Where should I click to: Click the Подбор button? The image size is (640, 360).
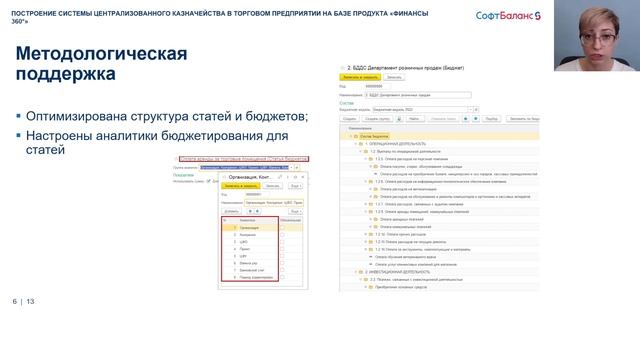[491, 119]
